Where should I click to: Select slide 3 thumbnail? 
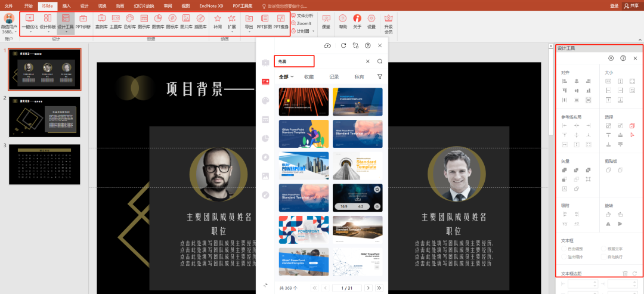coord(45,164)
